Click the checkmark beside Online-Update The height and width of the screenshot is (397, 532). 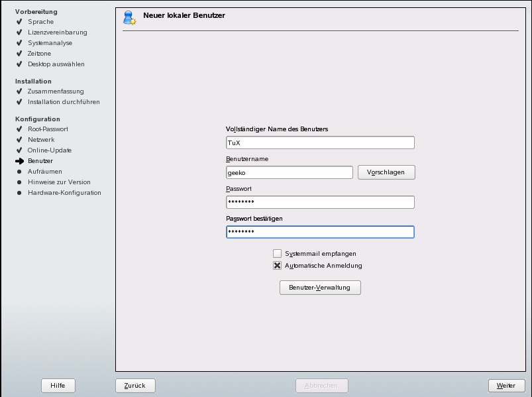(x=19, y=150)
